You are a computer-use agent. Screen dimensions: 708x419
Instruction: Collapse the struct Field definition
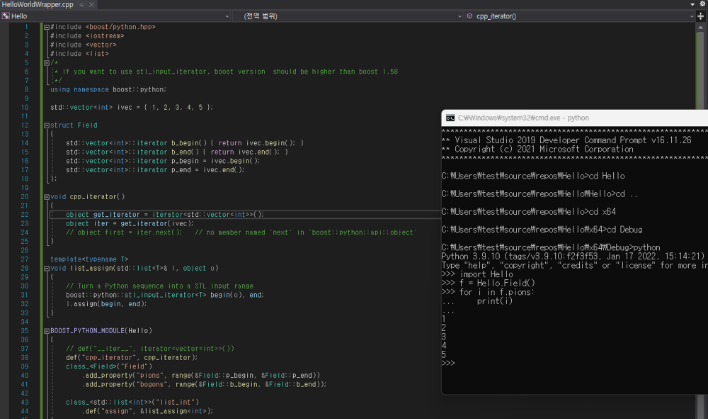(x=47, y=126)
